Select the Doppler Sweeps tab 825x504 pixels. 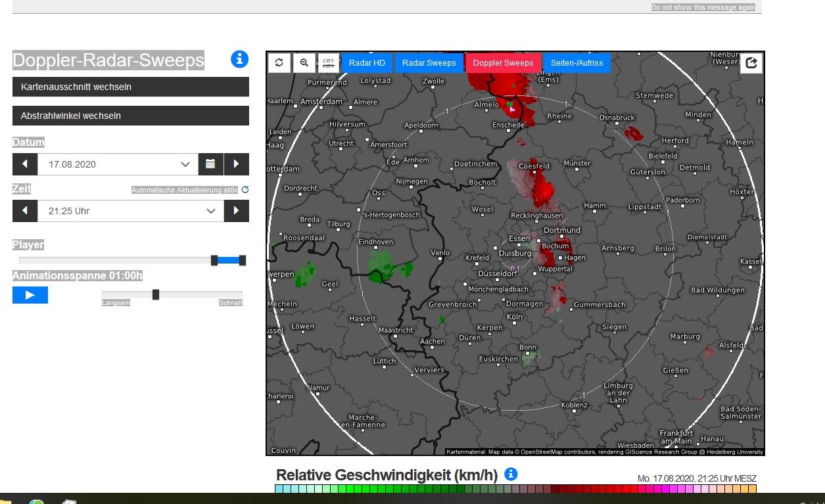tap(503, 63)
